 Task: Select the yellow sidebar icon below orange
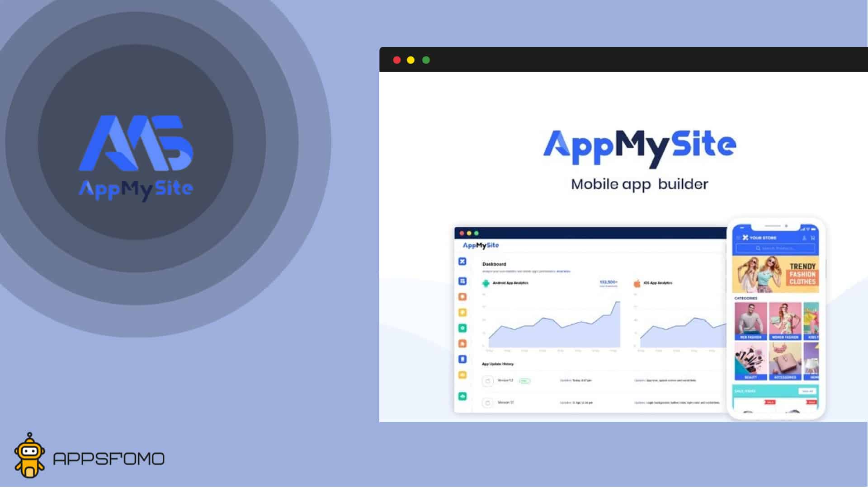point(462,312)
